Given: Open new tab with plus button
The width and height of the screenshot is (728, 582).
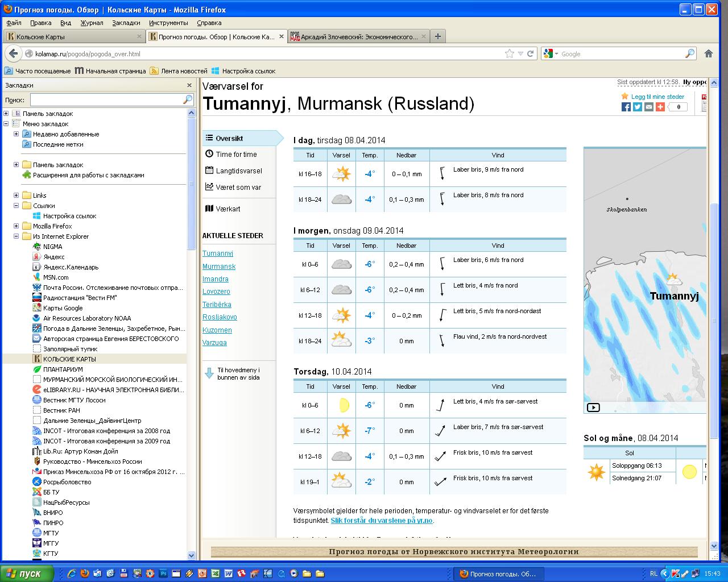Looking at the screenshot, I should (x=437, y=36).
